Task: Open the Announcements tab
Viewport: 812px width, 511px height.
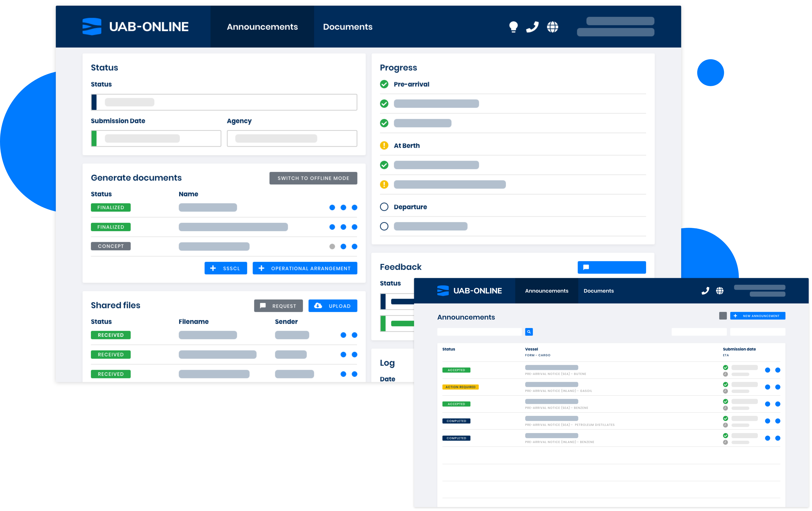Action: (x=262, y=27)
